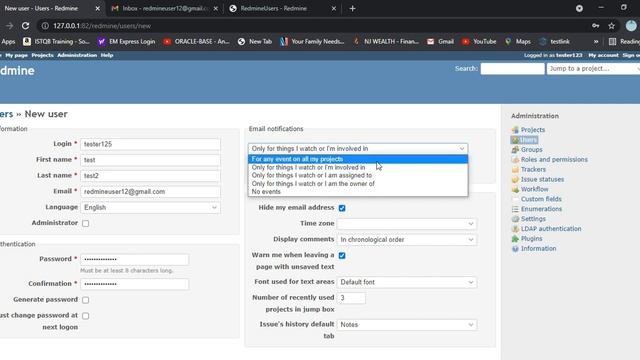
Task: Choose Only for things I am assigned to
Action: click(x=358, y=176)
